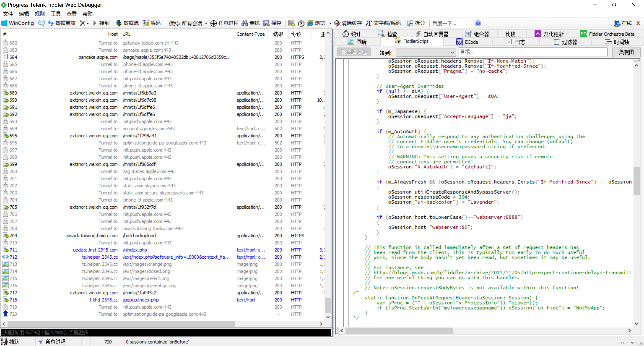The height and width of the screenshot is (346, 644).
Task: Click the script 查找 search field
Action: (x=533, y=52)
